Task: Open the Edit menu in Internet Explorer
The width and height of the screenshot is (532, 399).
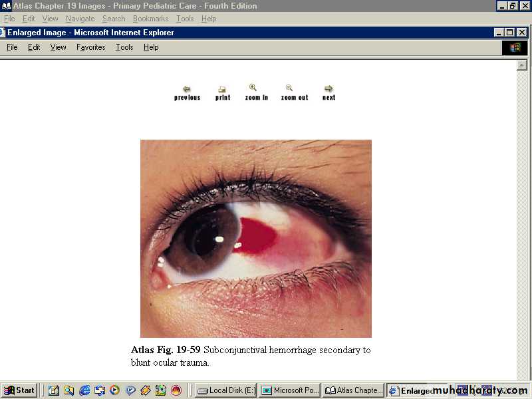Action: (x=34, y=47)
